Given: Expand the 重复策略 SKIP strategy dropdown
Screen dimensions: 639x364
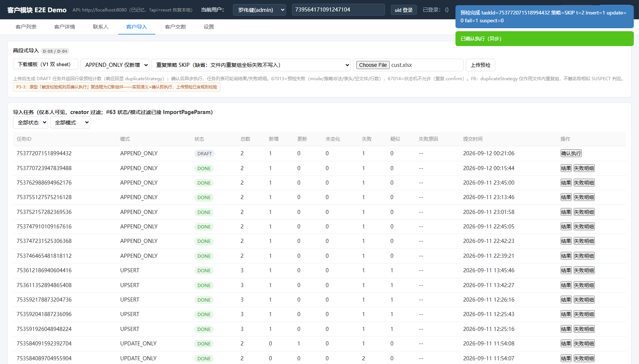Looking at the screenshot, I should [251, 65].
